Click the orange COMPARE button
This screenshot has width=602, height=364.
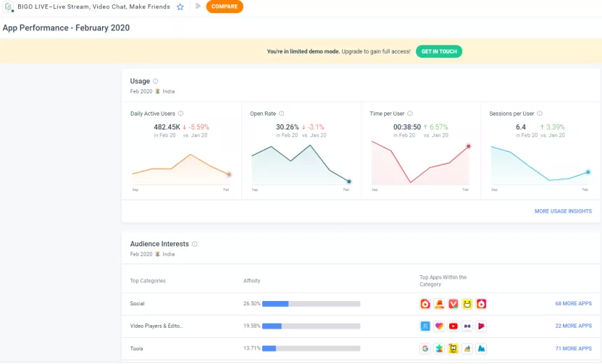225,7
